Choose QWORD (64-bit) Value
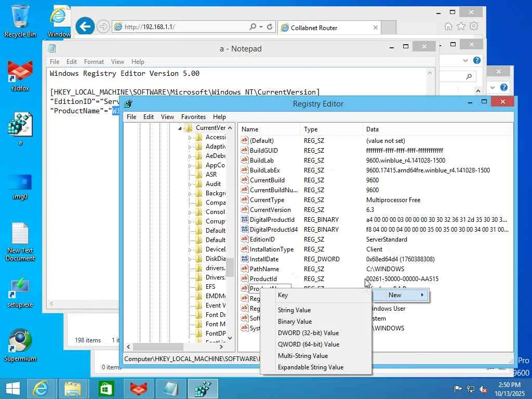The image size is (532, 399). coord(309,344)
